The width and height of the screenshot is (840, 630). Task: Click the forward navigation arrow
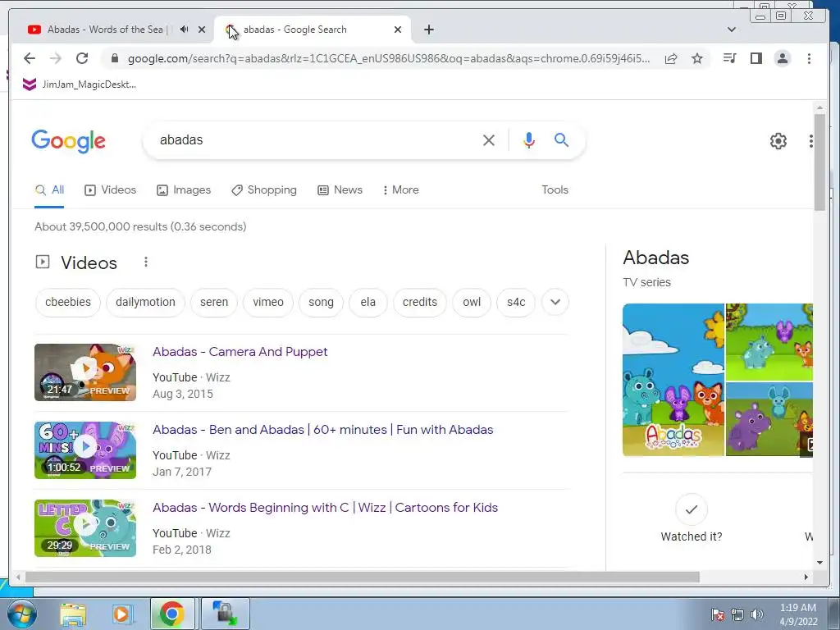(x=56, y=58)
